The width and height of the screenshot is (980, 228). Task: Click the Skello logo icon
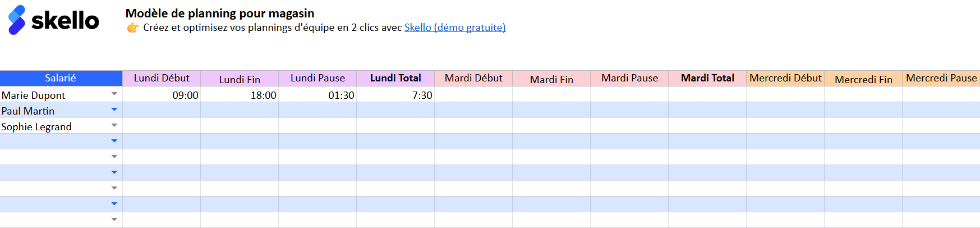(x=17, y=20)
